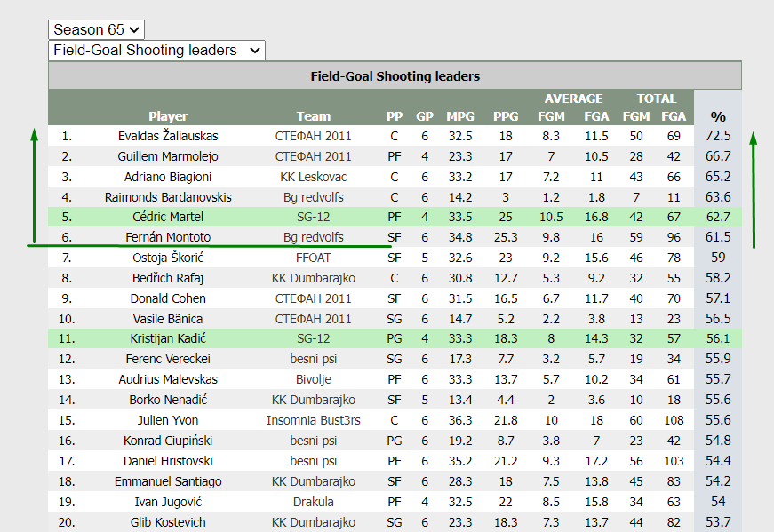Click the PPG column header
Viewport: 774px width, 532px height.
[506, 116]
